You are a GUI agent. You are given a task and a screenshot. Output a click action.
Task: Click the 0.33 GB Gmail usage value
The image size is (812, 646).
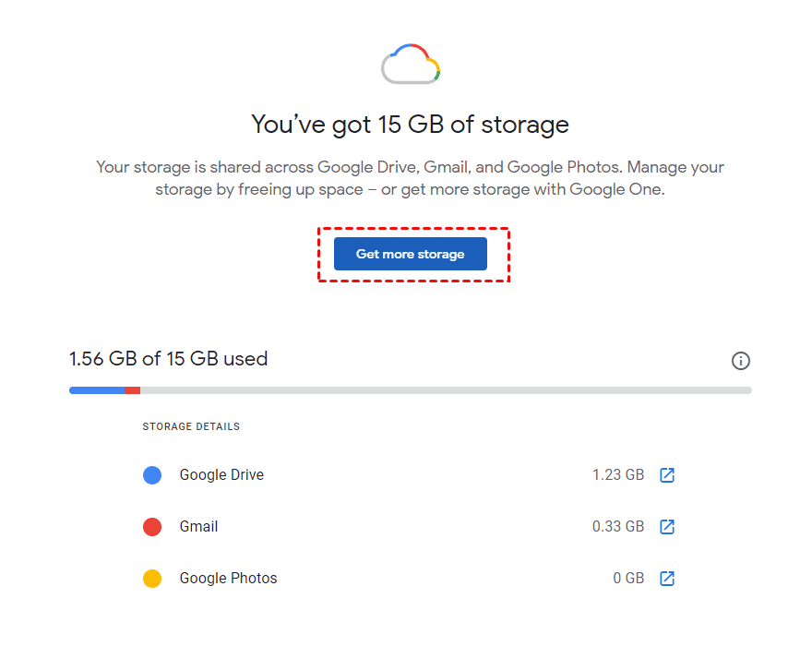coord(618,527)
